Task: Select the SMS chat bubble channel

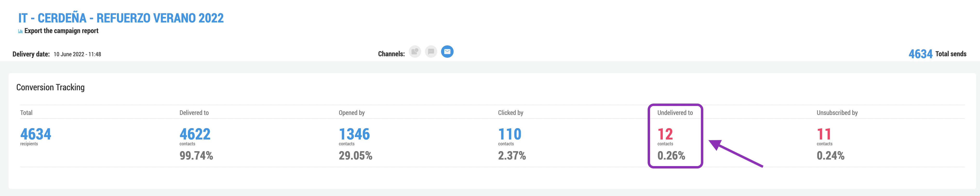Action: [431, 51]
